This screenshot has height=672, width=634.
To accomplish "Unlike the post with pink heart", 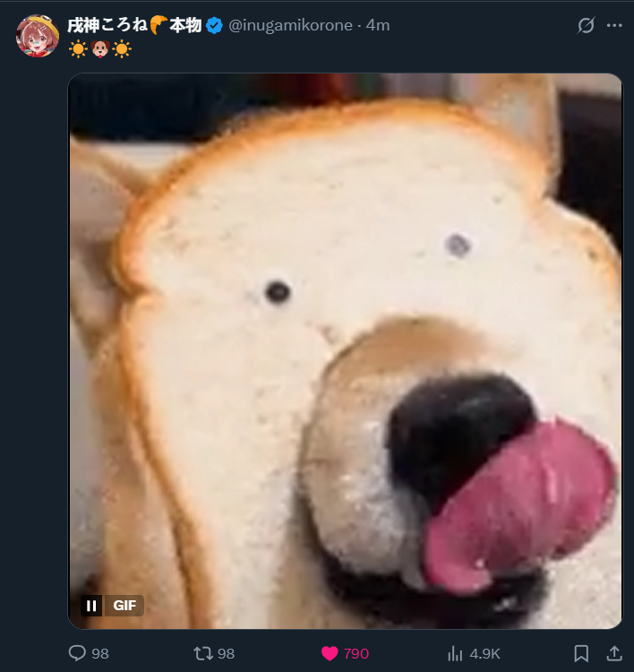I will coord(330,653).
